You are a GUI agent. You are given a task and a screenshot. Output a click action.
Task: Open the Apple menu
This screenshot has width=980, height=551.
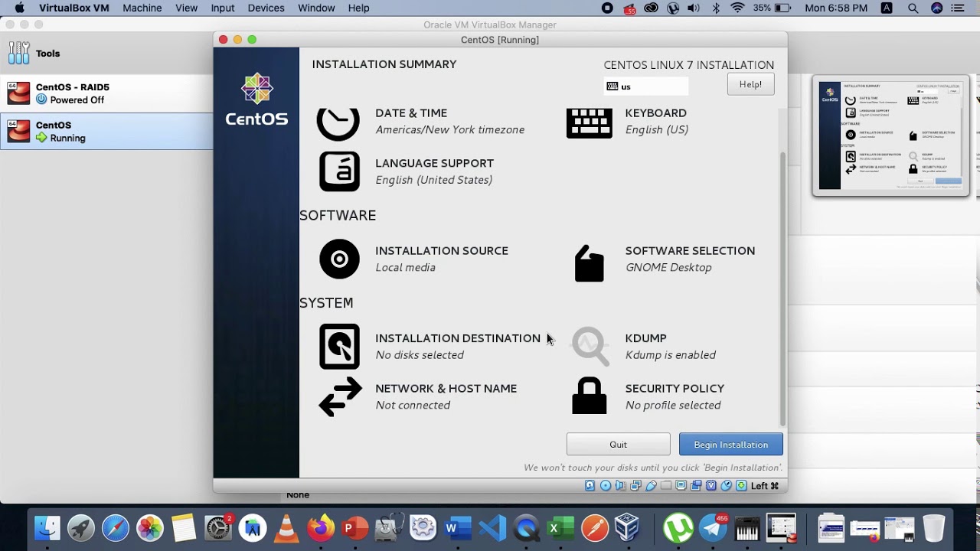tap(19, 8)
